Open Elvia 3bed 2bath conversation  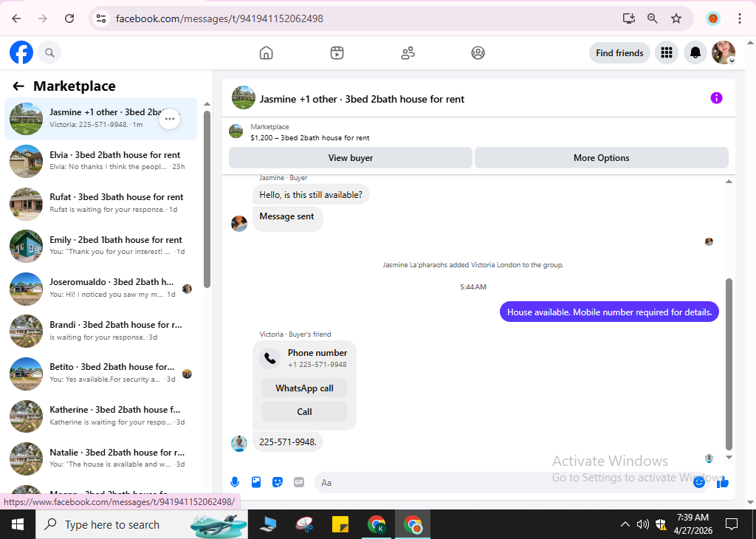point(100,161)
